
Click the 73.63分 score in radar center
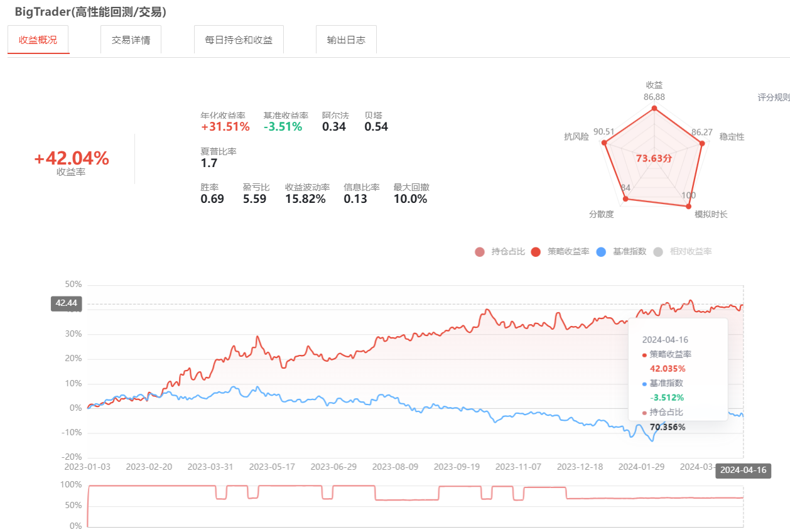(654, 158)
